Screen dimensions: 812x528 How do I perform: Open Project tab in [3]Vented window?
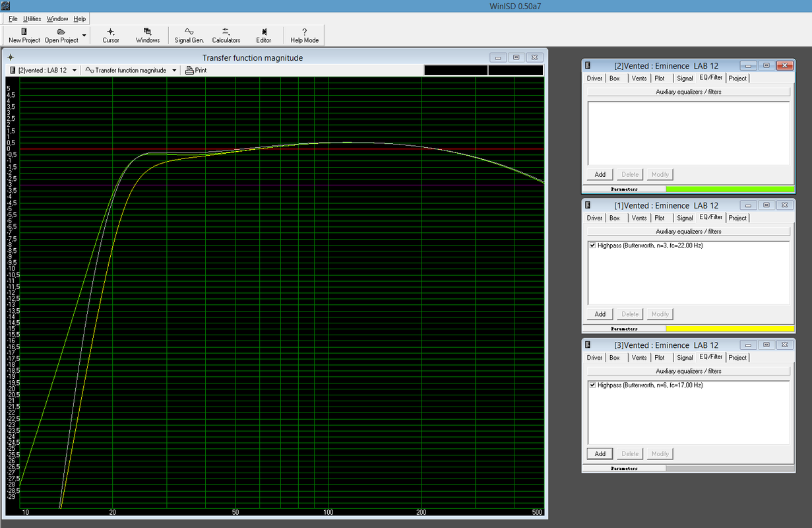pos(738,358)
